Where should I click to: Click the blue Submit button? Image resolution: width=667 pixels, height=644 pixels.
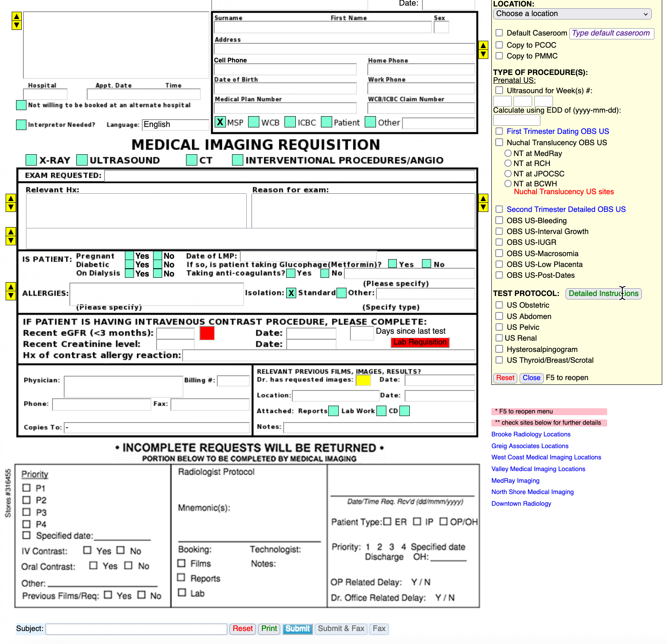298,629
